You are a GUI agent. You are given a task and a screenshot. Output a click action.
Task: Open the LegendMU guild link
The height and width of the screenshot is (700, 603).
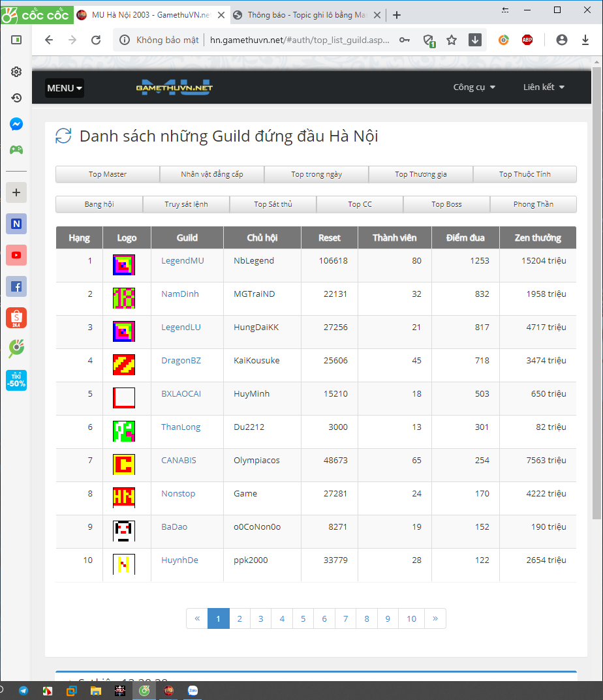click(183, 261)
